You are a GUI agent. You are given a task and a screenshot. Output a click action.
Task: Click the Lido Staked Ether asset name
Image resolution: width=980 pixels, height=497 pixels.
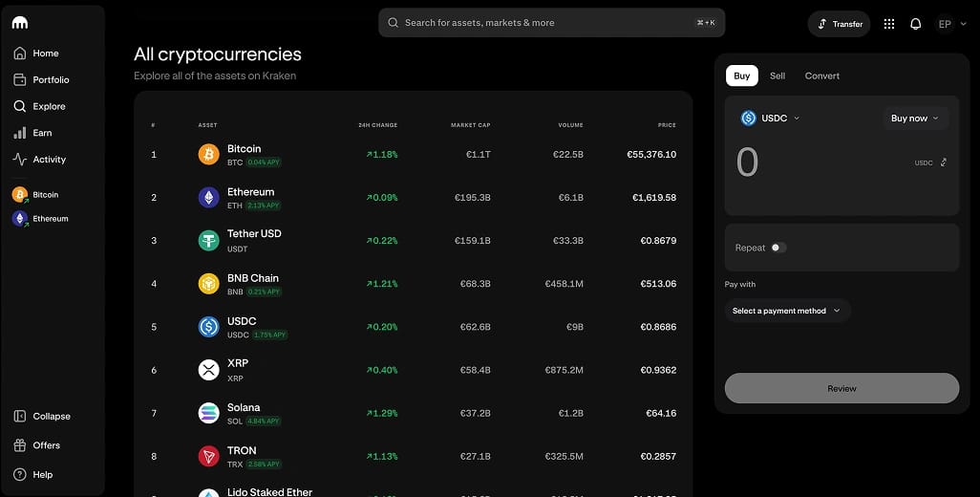pyautogui.click(x=269, y=492)
